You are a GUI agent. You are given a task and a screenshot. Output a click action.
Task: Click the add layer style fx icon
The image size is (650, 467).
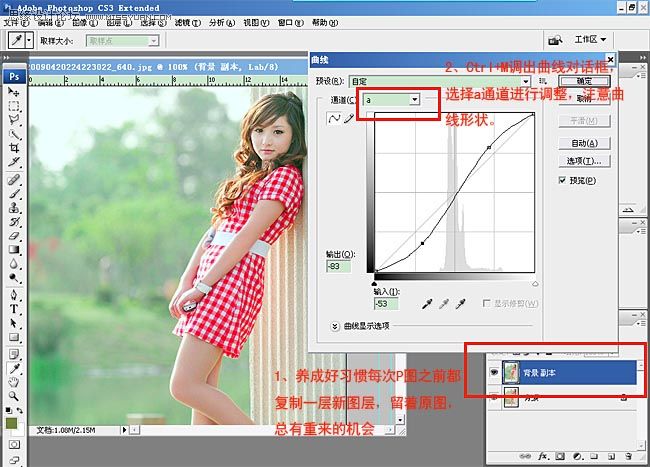(x=543, y=456)
